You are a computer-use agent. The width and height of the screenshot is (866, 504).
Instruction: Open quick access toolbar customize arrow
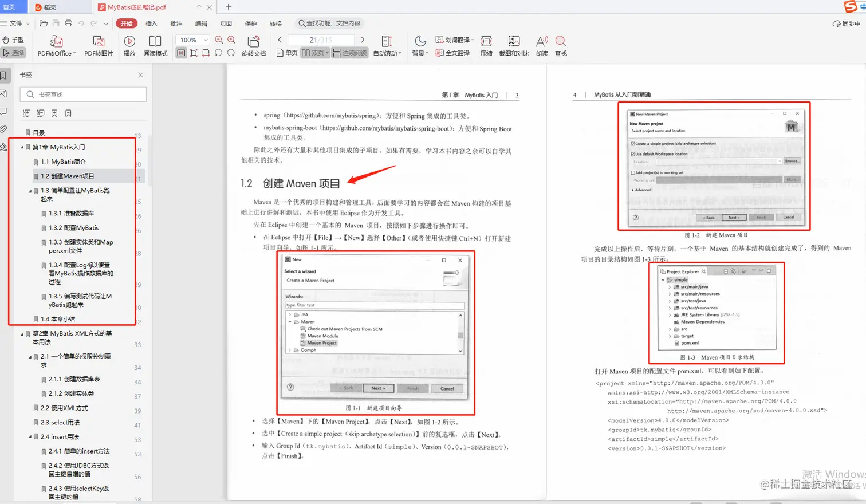point(106,23)
